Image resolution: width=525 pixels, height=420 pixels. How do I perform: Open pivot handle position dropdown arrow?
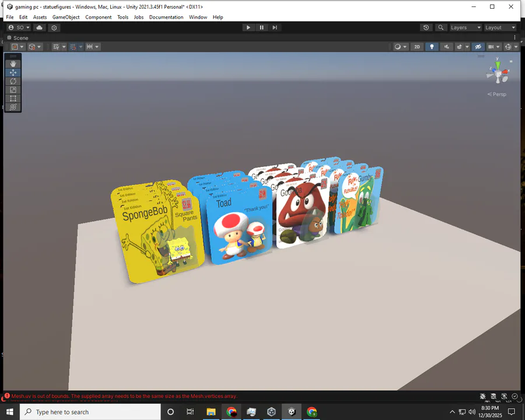[x=22, y=47]
